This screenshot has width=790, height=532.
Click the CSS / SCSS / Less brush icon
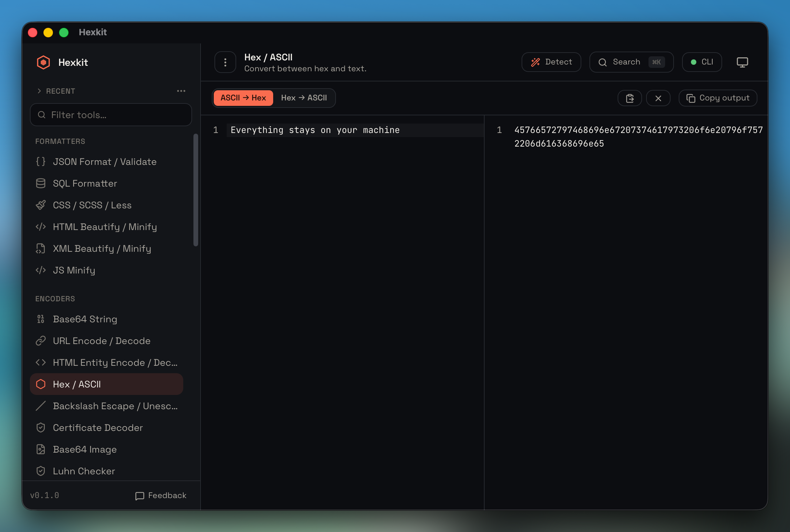pyautogui.click(x=41, y=205)
